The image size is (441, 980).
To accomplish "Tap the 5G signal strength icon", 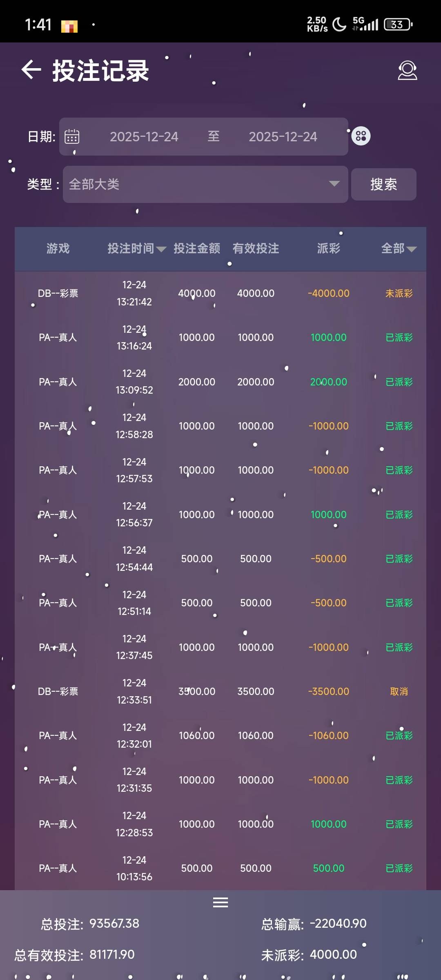I will (x=365, y=24).
